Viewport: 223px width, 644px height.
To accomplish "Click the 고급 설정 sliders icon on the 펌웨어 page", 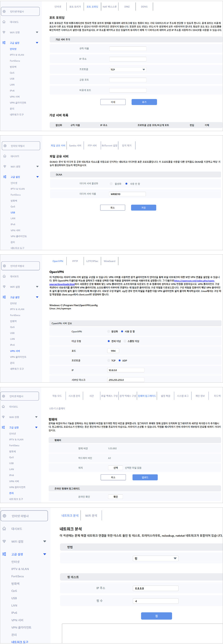I will 3,427.
